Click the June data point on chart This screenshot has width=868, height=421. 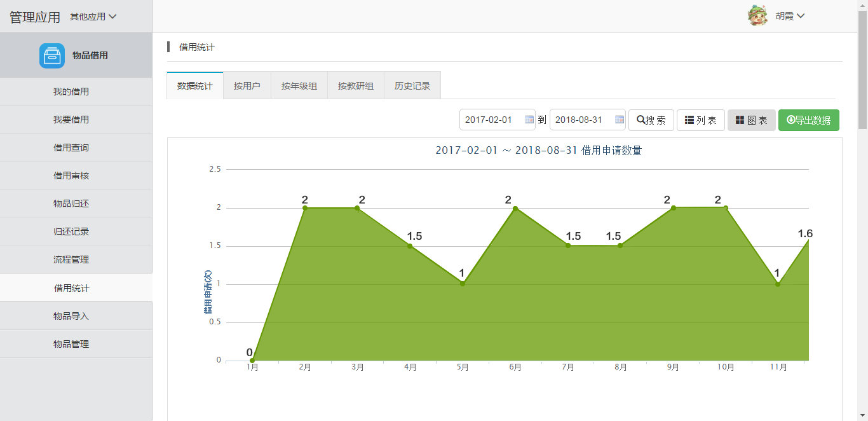(x=515, y=208)
